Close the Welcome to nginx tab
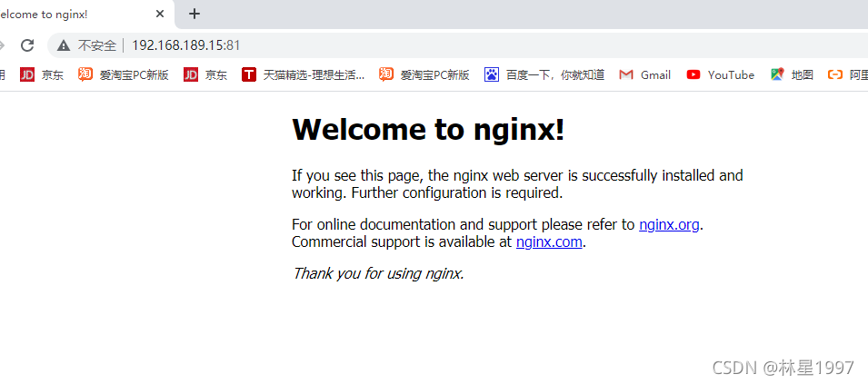This screenshot has height=384, width=868. pos(160,15)
